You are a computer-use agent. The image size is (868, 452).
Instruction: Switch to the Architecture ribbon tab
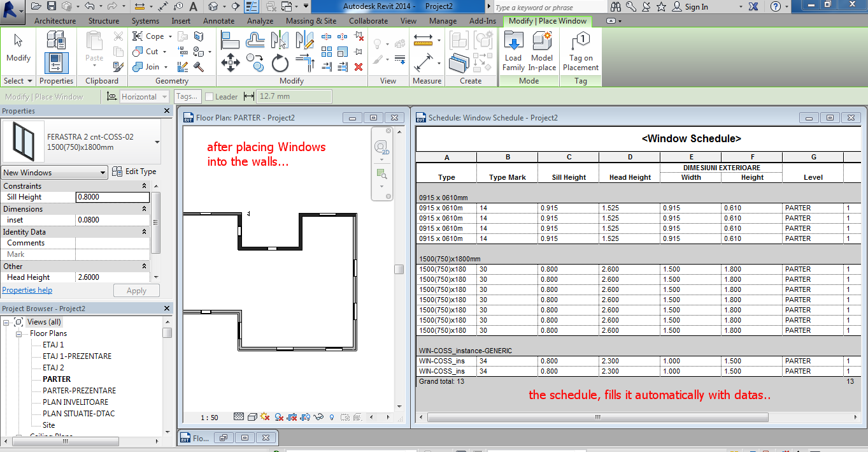click(55, 20)
